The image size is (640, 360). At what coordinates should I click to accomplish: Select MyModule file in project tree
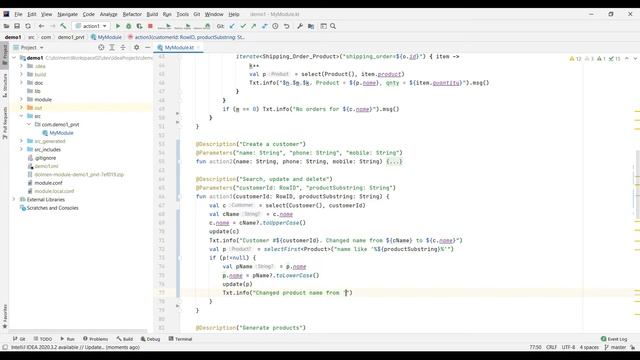pyautogui.click(x=61, y=133)
